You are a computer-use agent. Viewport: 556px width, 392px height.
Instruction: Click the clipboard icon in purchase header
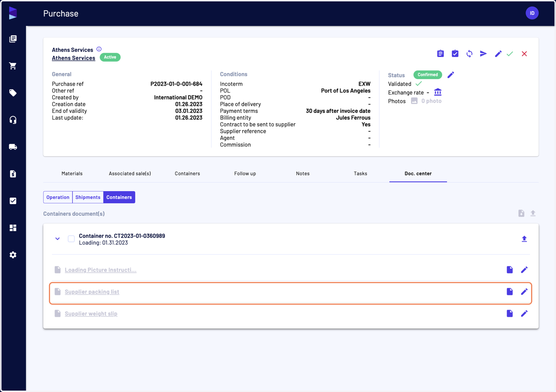(x=440, y=54)
